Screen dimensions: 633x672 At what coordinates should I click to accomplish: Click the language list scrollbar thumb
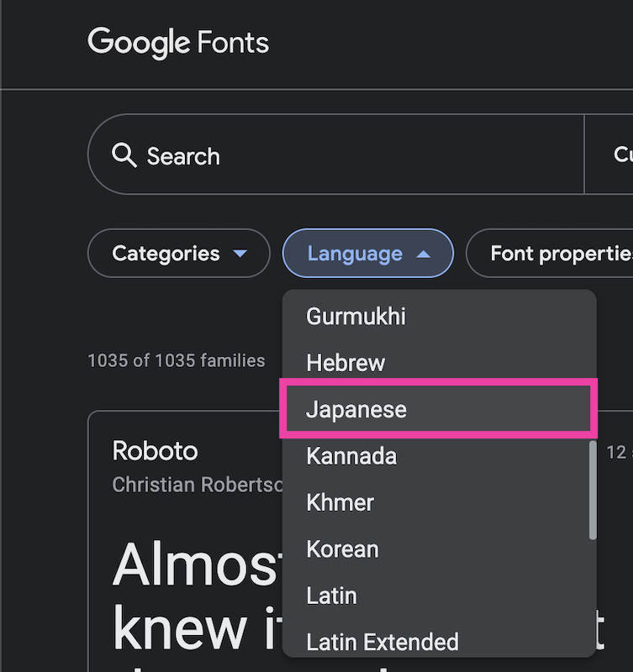point(593,490)
